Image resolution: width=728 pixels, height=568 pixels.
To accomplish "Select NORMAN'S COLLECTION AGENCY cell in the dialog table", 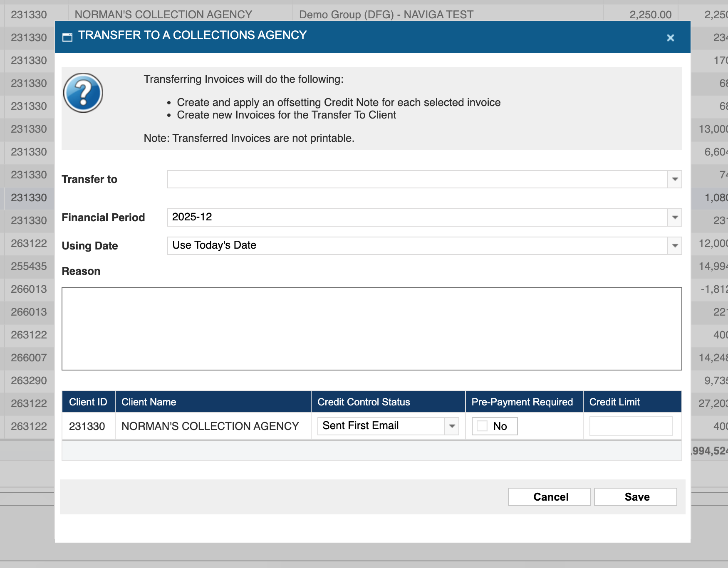I will coord(210,426).
